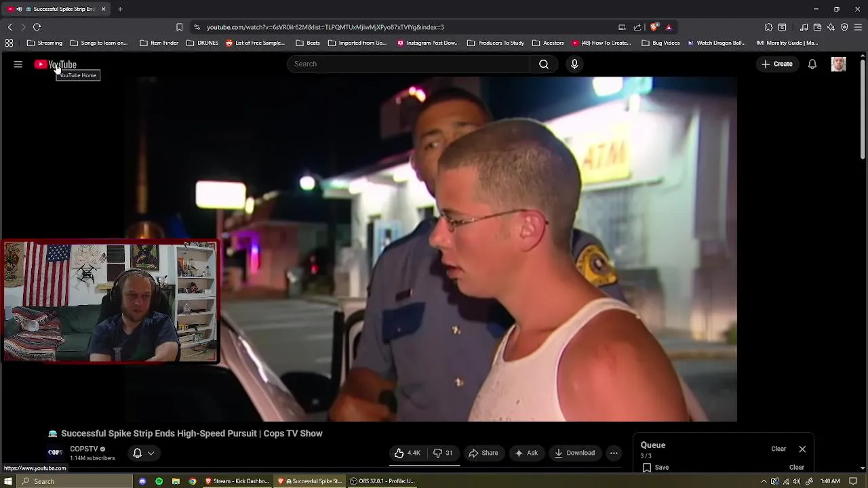The height and width of the screenshot is (488, 868).
Task: Open the Item Finder bookmarks folder
Action: coord(159,43)
